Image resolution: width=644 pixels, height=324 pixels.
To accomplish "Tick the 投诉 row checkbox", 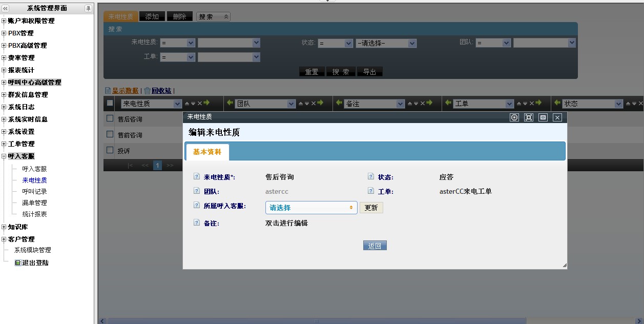I will (x=110, y=150).
